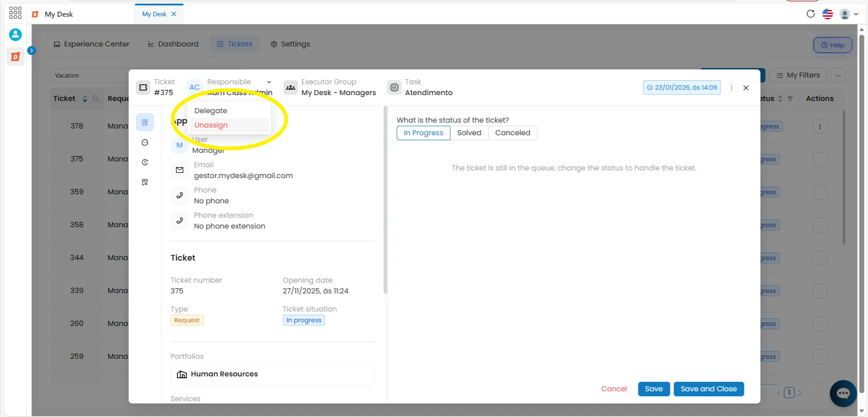Click the ticket details panel scrollbar
Screen dimensions: 868x417
tap(385, 200)
